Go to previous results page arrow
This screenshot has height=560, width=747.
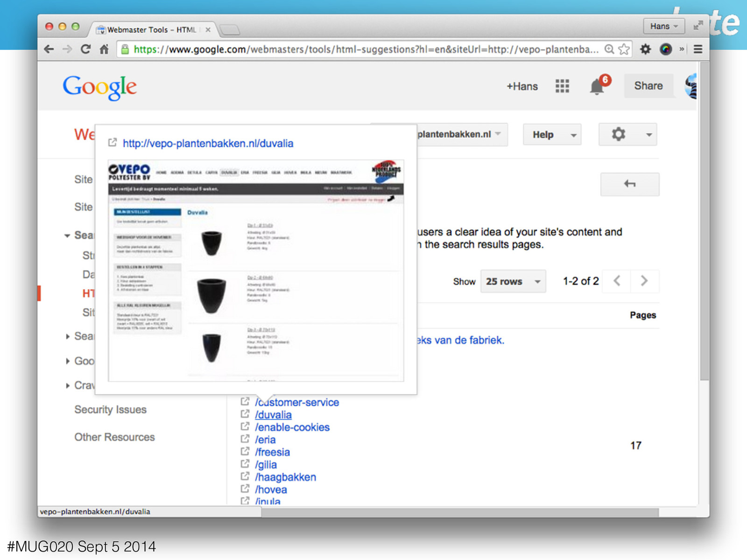617,281
